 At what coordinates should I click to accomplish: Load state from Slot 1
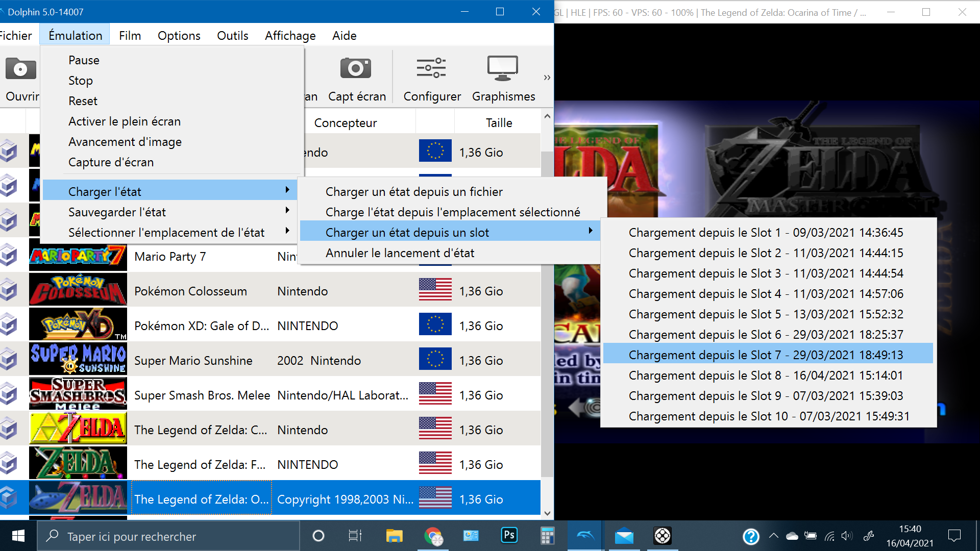(x=768, y=232)
